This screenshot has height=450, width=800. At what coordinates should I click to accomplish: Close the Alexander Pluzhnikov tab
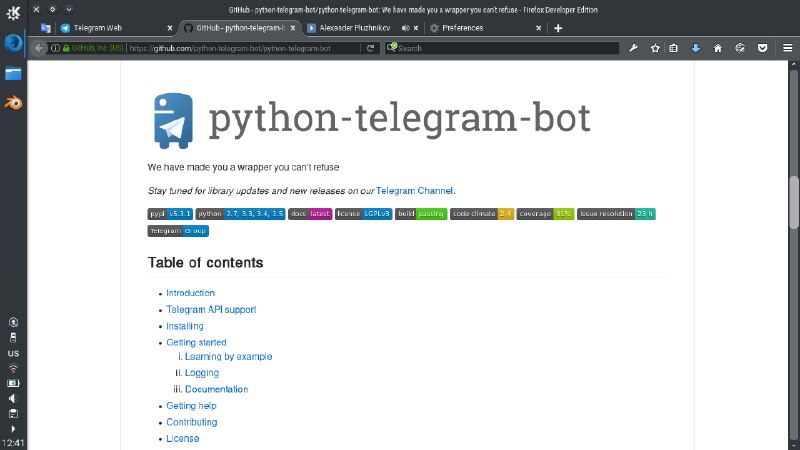(416, 28)
